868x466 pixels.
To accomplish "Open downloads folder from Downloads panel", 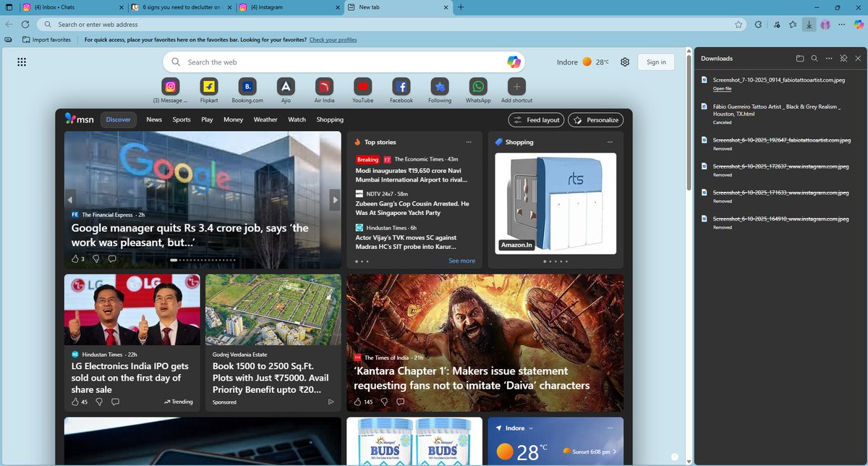I will click(x=800, y=59).
